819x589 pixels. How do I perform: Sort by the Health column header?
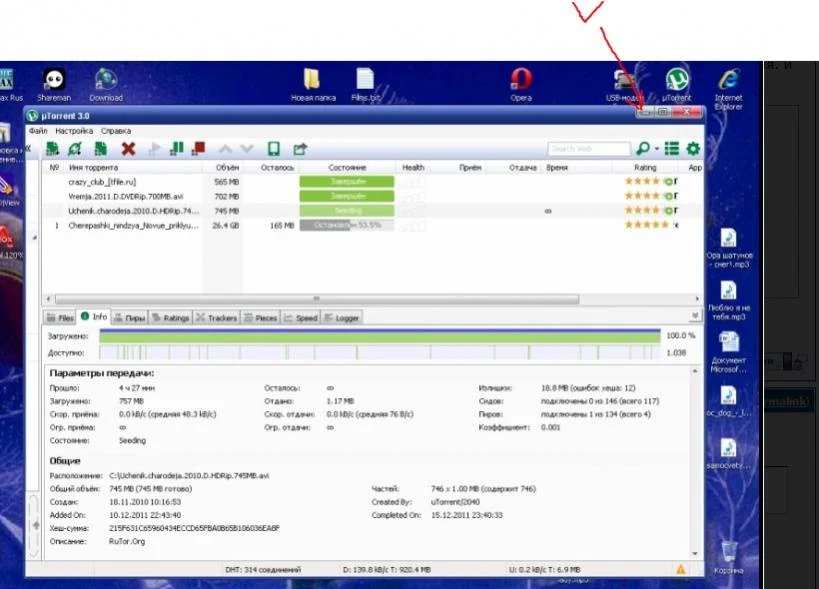point(413,168)
